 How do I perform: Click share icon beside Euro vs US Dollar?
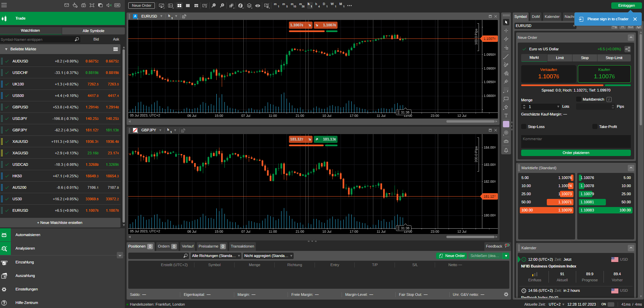(627, 49)
